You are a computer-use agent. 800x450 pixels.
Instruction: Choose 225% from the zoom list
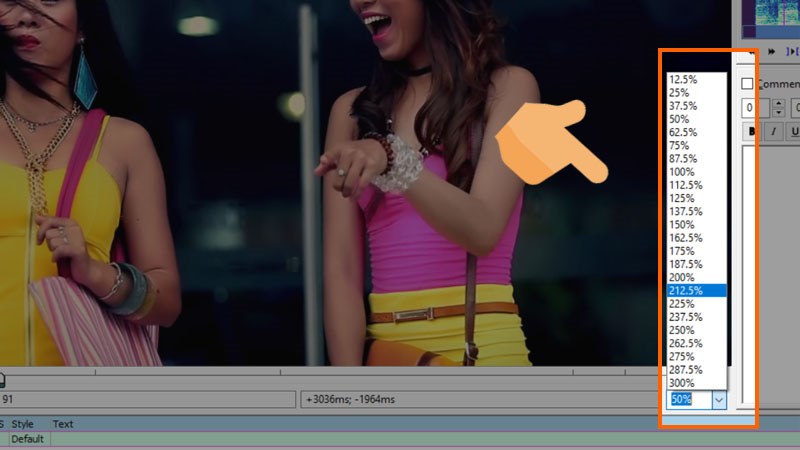click(696, 304)
